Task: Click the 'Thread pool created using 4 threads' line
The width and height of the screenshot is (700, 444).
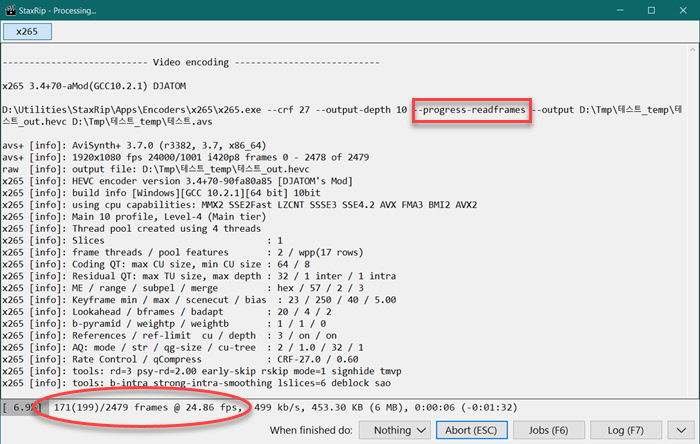Action: (x=132, y=229)
